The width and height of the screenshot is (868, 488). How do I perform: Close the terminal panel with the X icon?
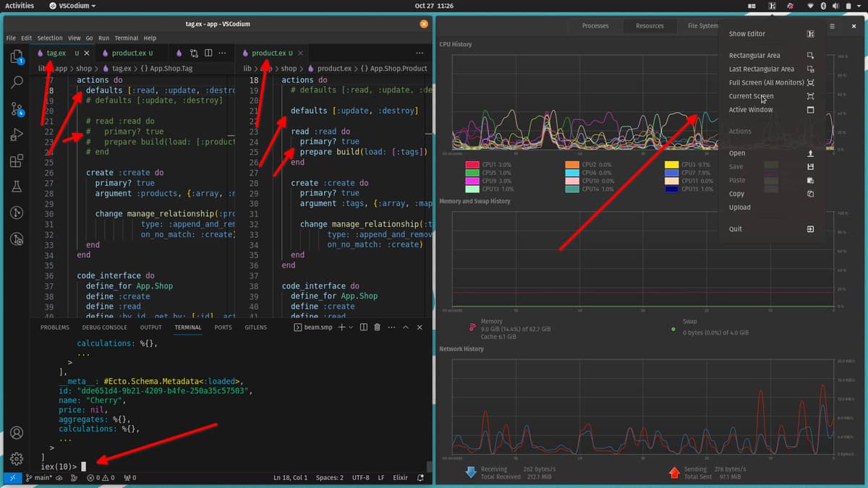point(418,328)
